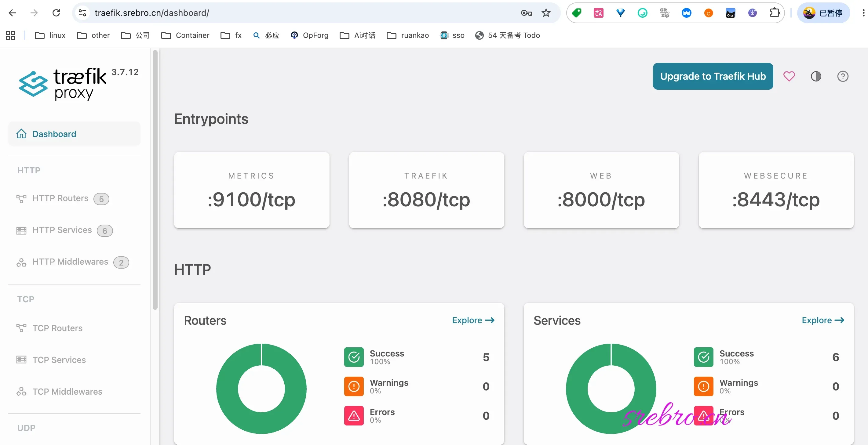Click the green circular swirl extension icon
The height and width of the screenshot is (445, 868).
(x=642, y=13)
